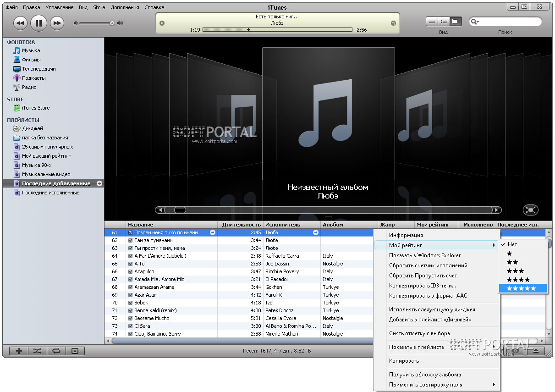555x392 pixels.
Task: Click the Cover Flow view icon
Action: (x=456, y=21)
